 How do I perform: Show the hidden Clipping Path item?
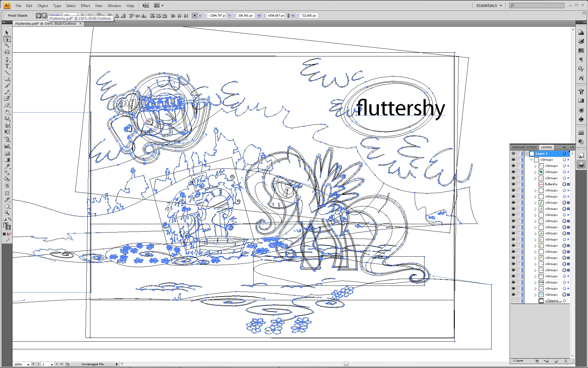click(x=513, y=301)
